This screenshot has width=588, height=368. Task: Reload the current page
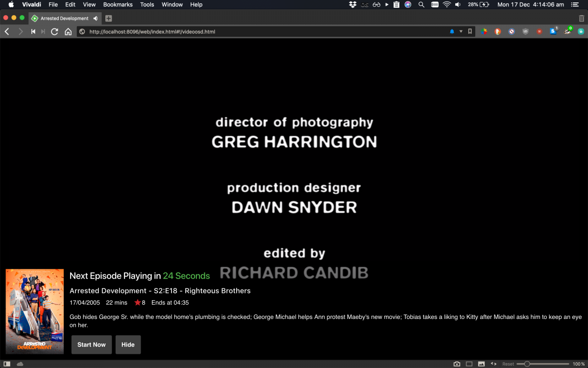coord(55,31)
